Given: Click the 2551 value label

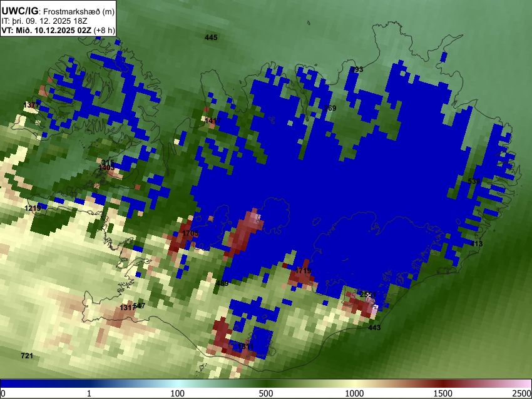Looking at the screenshot, I should click(368, 295).
